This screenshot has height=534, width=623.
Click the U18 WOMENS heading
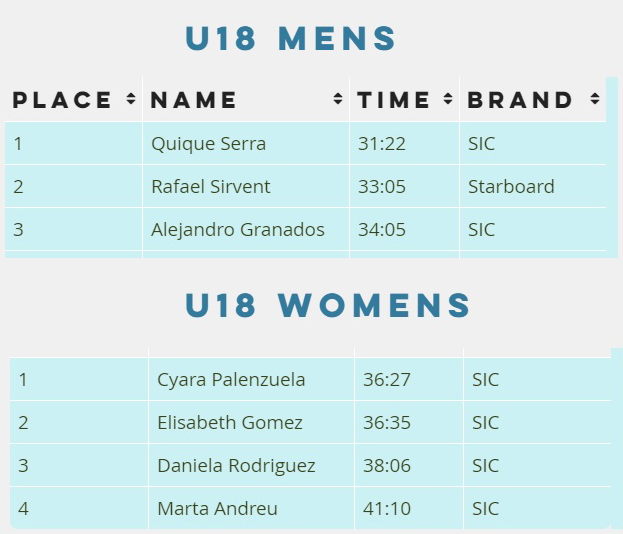pyautogui.click(x=328, y=305)
